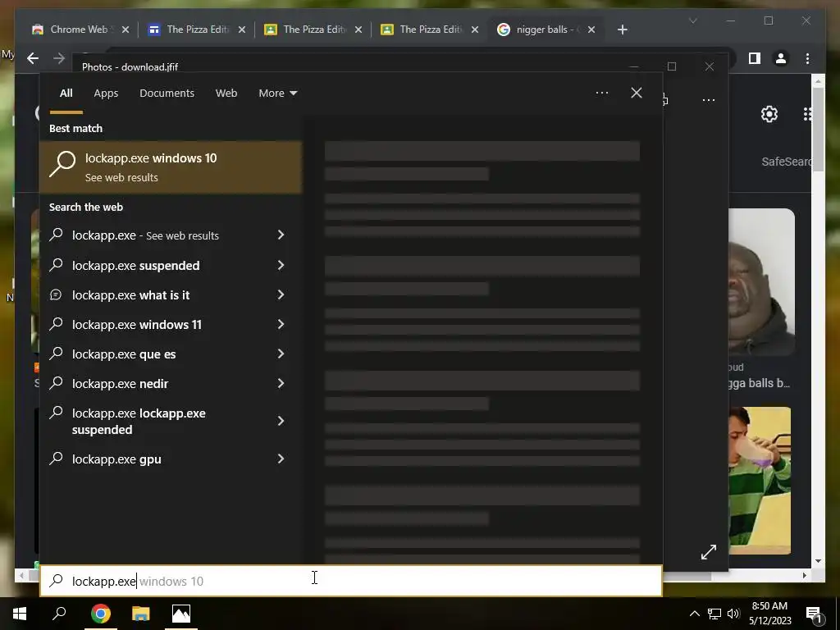This screenshot has height=630, width=840.
Task: Select the All search filter
Action: [66, 94]
